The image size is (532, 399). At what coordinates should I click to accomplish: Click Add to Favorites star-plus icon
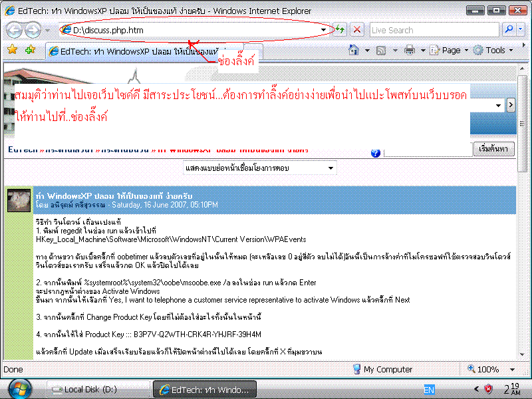(30, 49)
